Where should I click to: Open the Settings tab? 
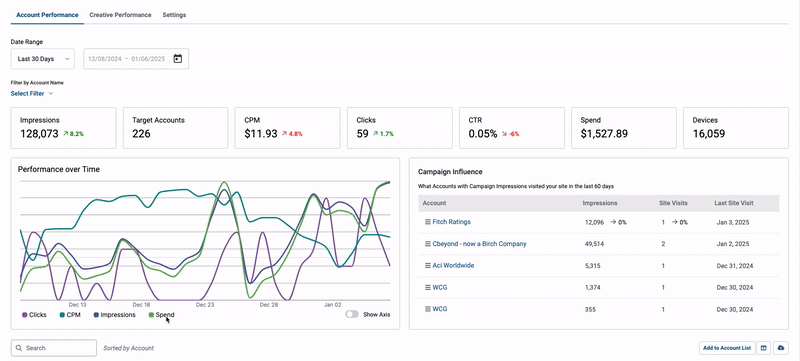[174, 15]
